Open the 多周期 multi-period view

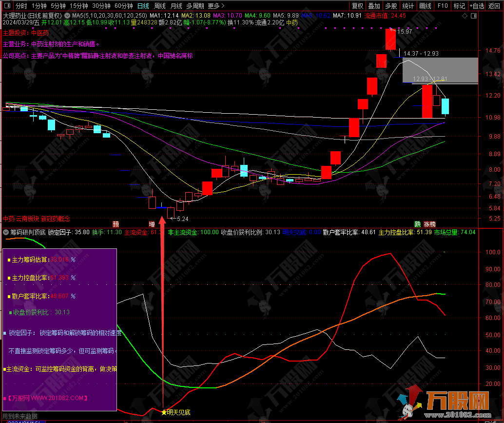click(x=195, y=6)
